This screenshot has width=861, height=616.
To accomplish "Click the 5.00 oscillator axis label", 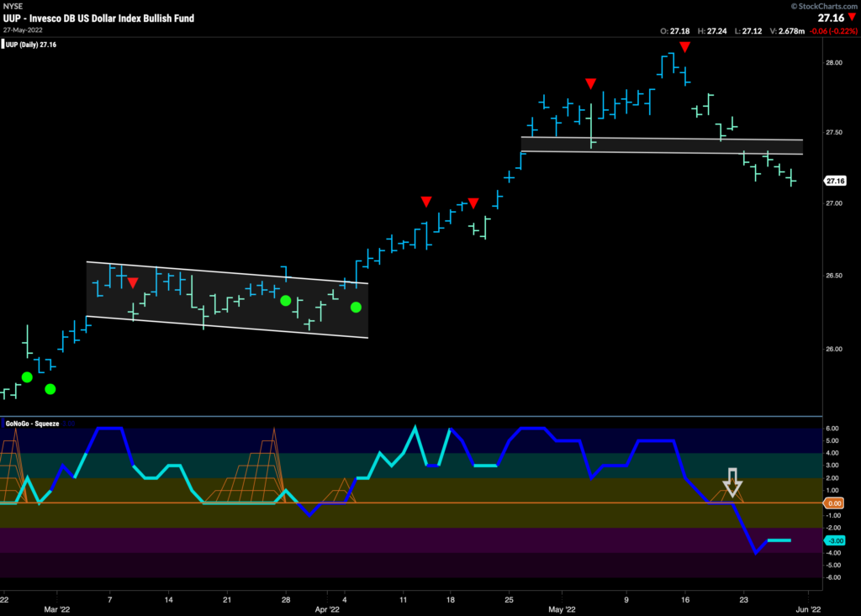I will point(832,441).
